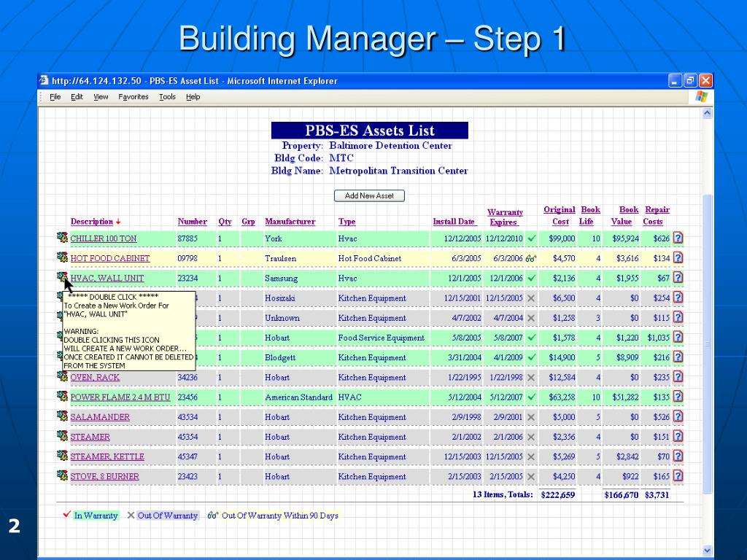
Task: Open the OVEN, RACK asset link
Action: point(95,378)
